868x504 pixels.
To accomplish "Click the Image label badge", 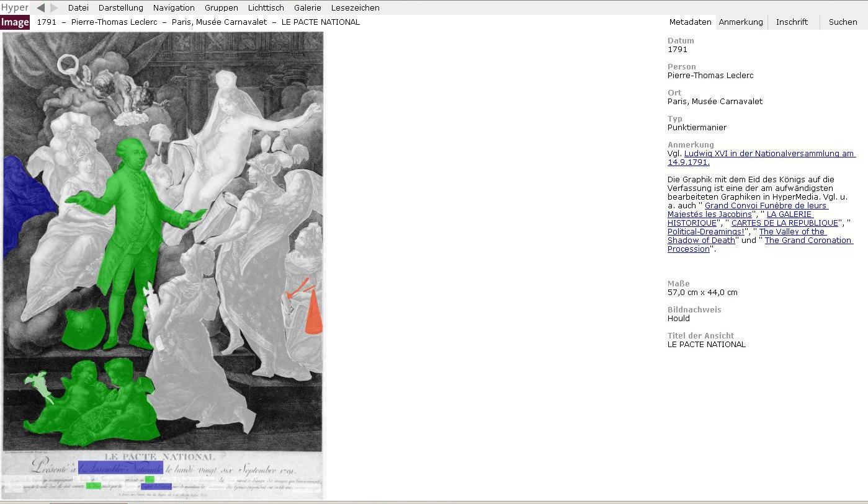I will (15, 22).
